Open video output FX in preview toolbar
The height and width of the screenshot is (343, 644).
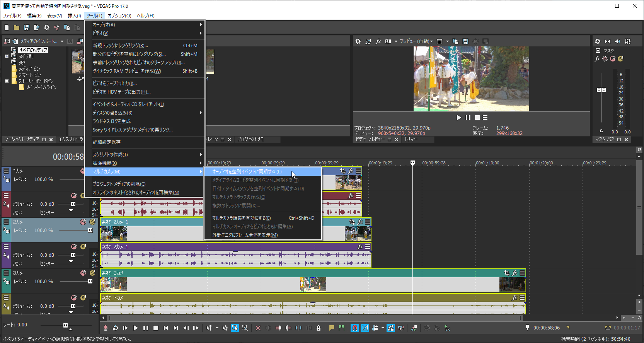point(378,41)
